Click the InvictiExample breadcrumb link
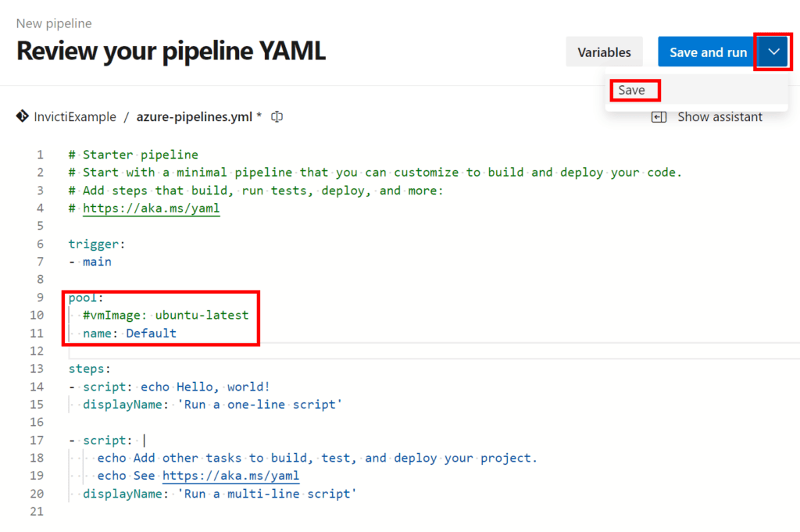The image size is (800, 532). click(71, 116)
